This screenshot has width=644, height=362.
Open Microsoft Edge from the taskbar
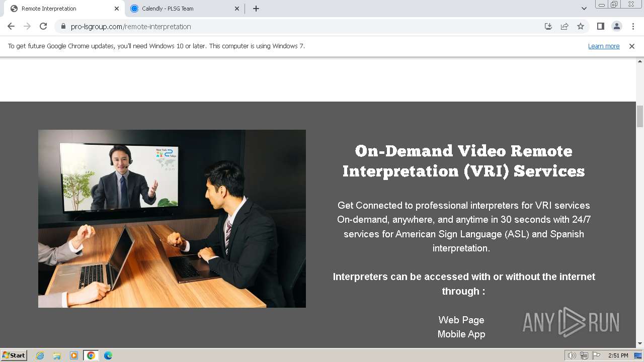pyautogui.click(x=108, y=355)
